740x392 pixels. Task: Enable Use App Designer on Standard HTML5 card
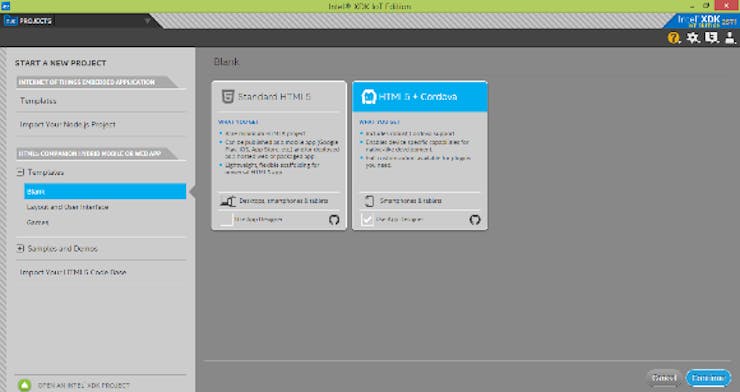(x=227, y=219)
